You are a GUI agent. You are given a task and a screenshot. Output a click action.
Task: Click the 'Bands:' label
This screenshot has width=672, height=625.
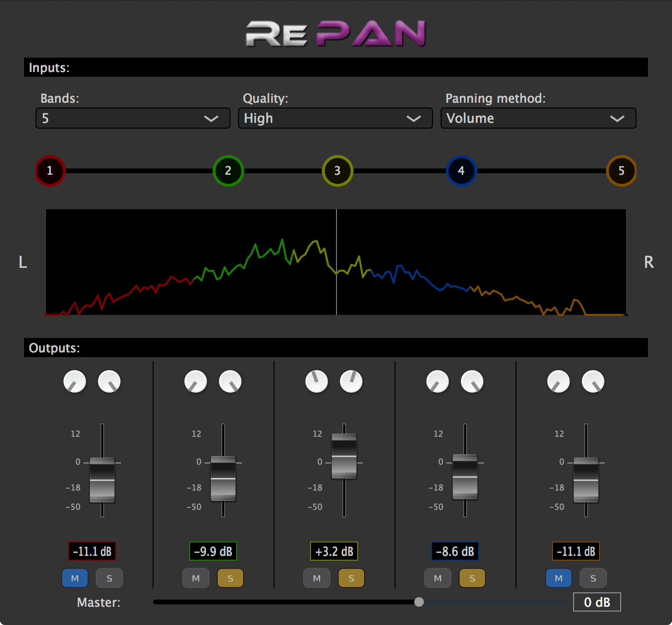[60, 98]
